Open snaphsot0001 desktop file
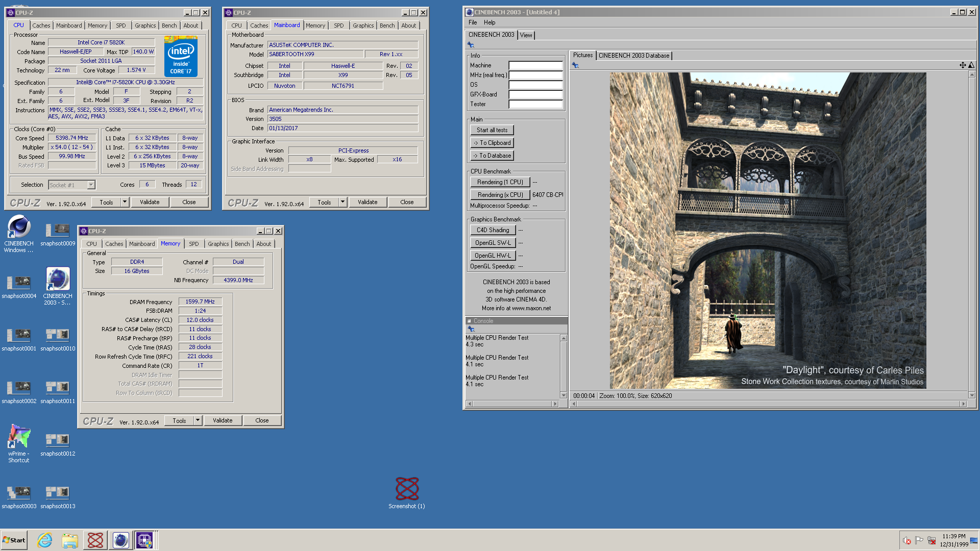 click(x=19, y=340)
